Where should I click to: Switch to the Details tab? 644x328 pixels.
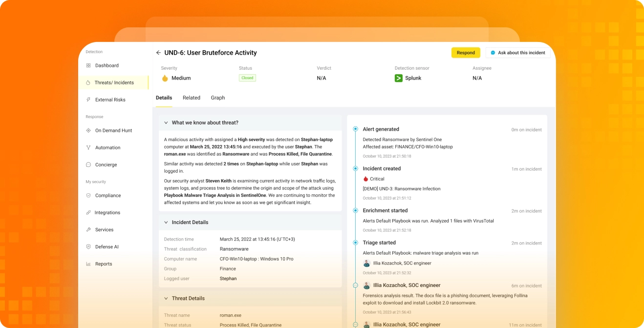click(x=164, y=98)
